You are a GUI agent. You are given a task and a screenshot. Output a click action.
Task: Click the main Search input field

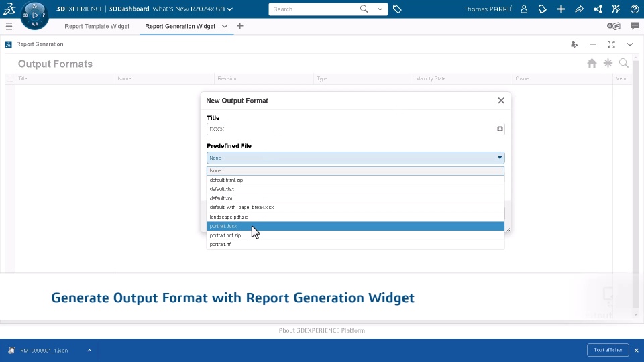coord(314,9)
